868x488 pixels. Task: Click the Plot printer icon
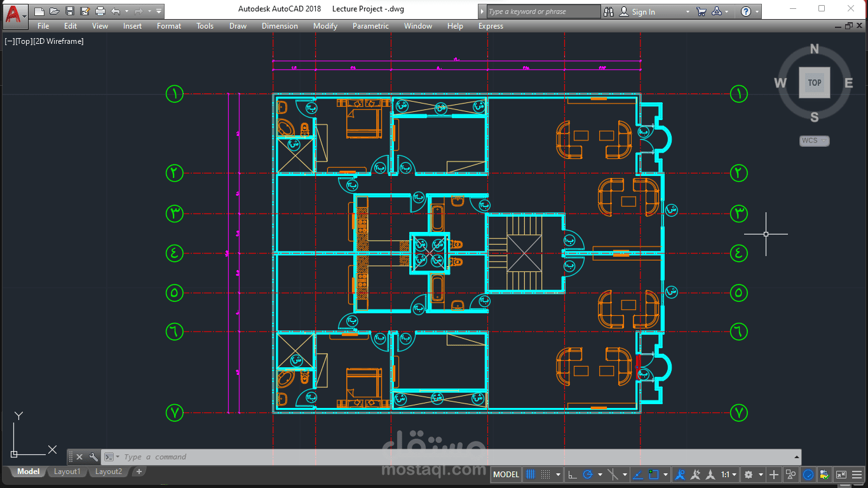tap(100, 11)
